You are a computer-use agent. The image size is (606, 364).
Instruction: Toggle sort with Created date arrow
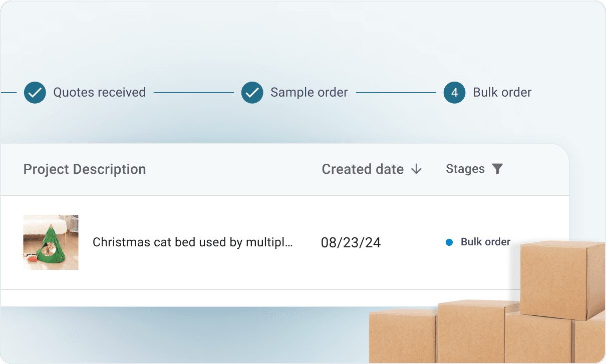(416, 170)
